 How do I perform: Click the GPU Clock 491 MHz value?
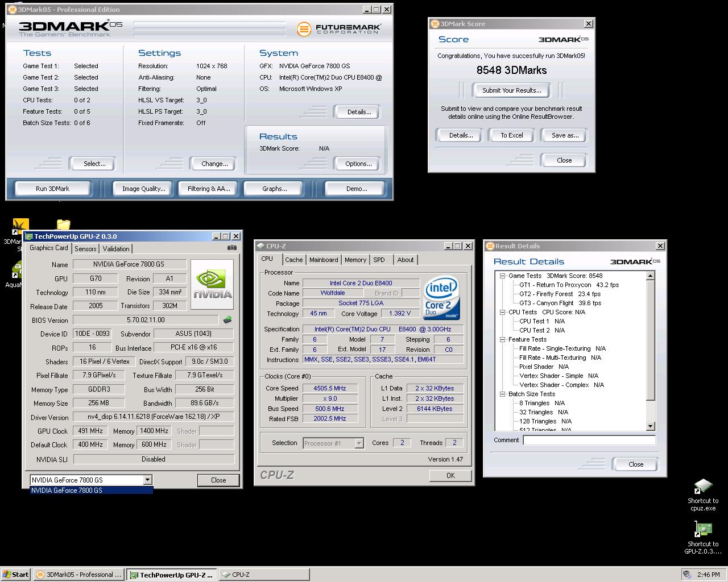tap(89, 431)
